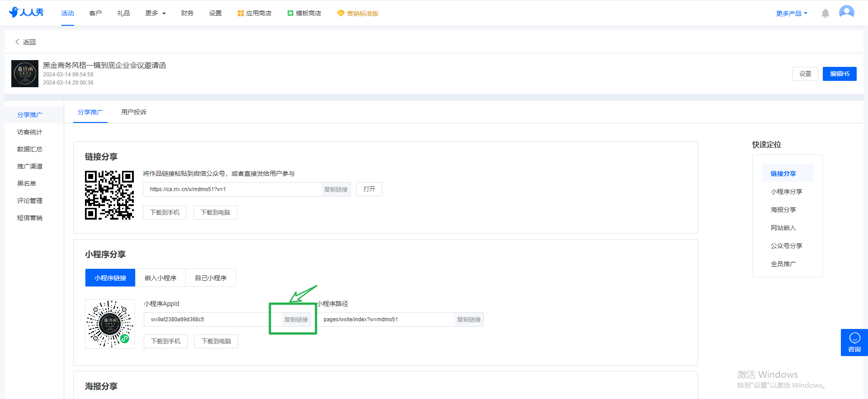Click 下载到手机 under 小程序分享
This screenshot has height=399, width=868.
(166, 341)
